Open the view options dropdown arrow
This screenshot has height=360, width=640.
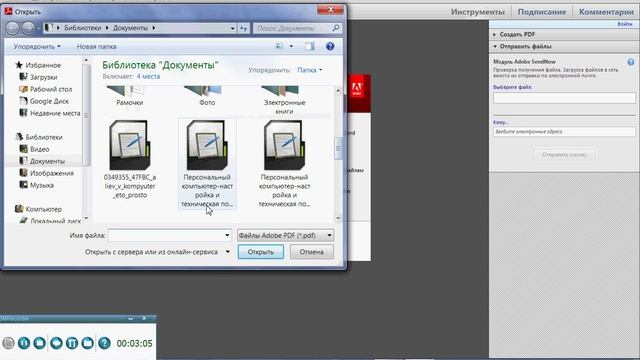(291, 46)
